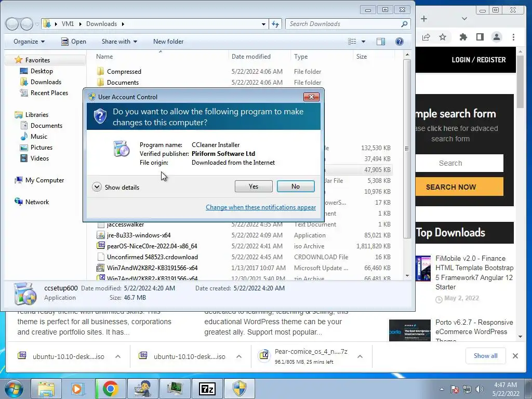Expand Show details in UAC dialog
532x399 pixels.
coord(116,187)
